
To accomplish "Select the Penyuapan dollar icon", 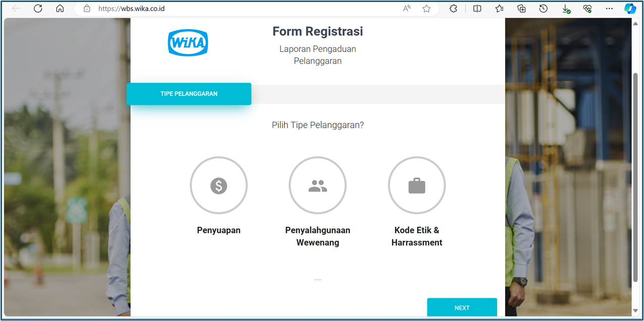I will [x=218, y=185].
